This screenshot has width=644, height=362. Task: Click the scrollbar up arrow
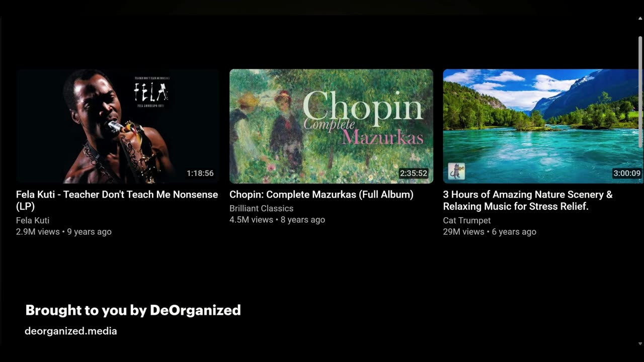click(640, 19)
